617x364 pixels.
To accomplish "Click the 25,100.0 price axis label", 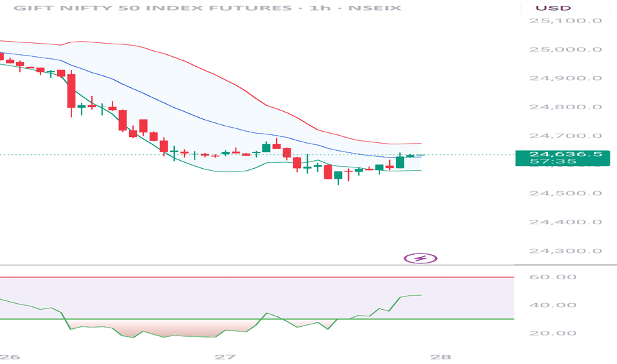I will 565,21.
